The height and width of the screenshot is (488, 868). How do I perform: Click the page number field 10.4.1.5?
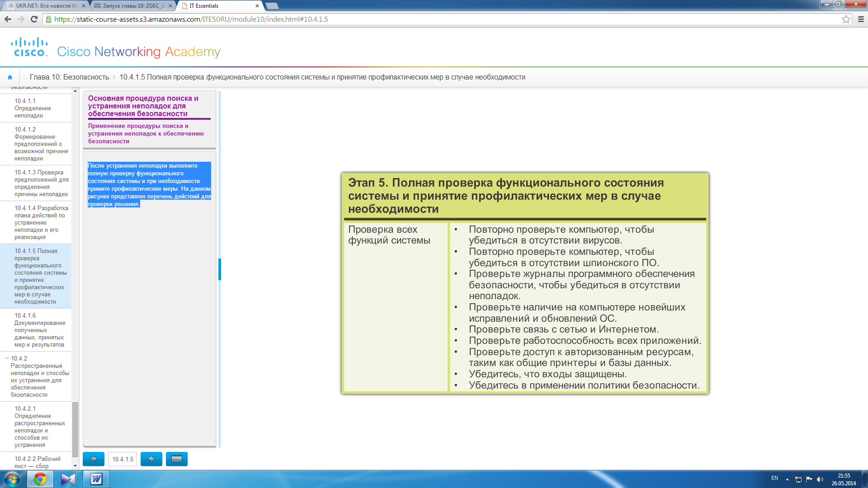pos(123,459)
